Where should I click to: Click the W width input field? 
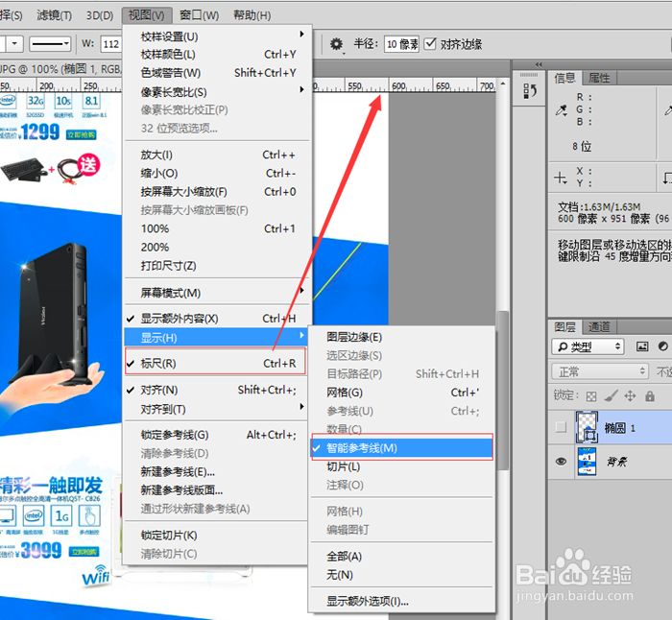pyautogui.click(x=112, y=44)
